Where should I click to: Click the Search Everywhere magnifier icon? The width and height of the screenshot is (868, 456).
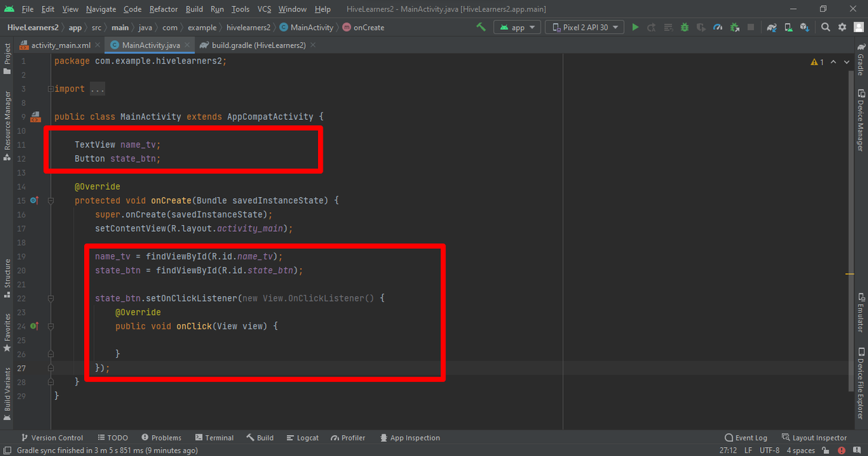825,28
